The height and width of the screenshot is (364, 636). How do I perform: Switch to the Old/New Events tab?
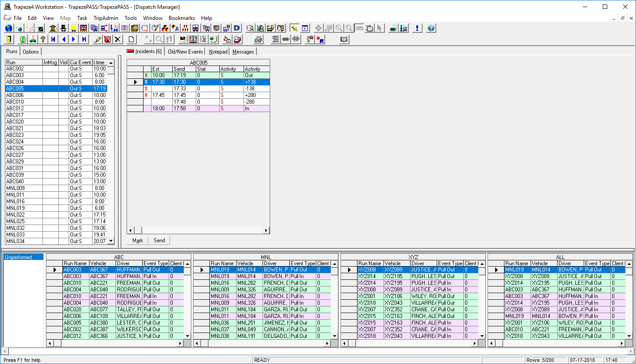[185, 51]
